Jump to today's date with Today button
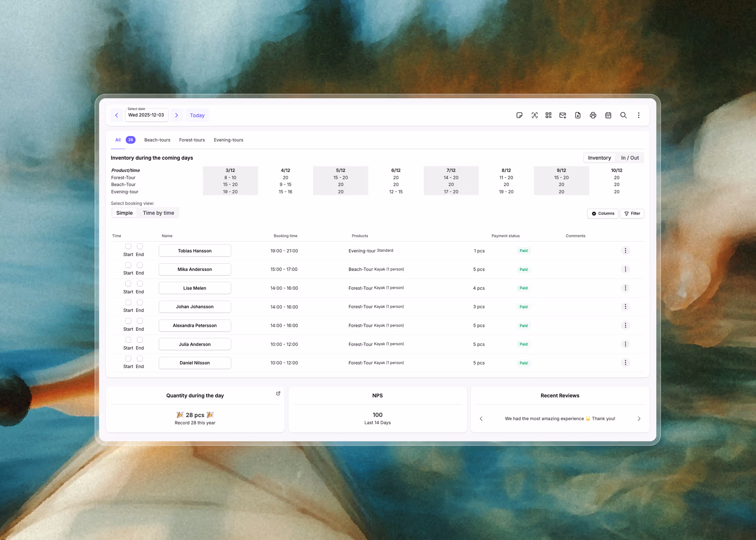Screen dimensions: 756x540 click(197, 115)
